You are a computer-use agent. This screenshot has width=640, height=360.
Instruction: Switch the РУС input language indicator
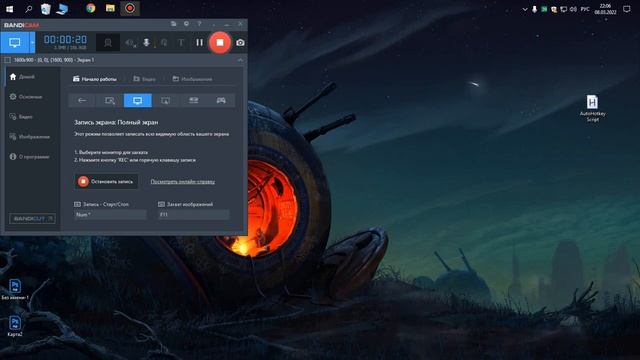(x=585, y=9)
